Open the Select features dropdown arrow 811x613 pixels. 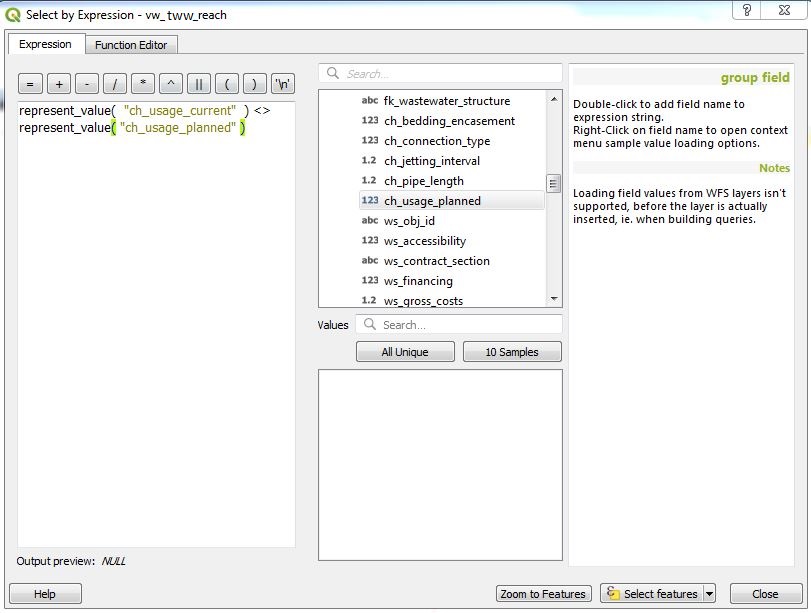pyautogui.click(x=710, y=594)
